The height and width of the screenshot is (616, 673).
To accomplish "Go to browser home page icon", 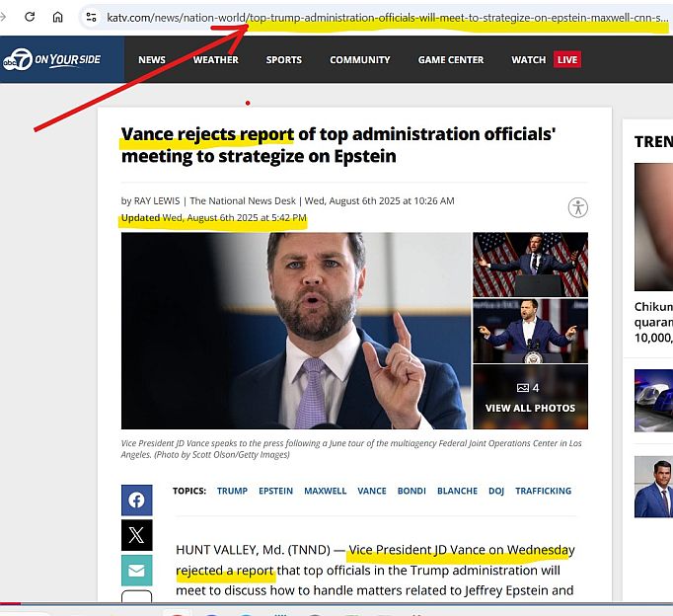I will 57,17.
